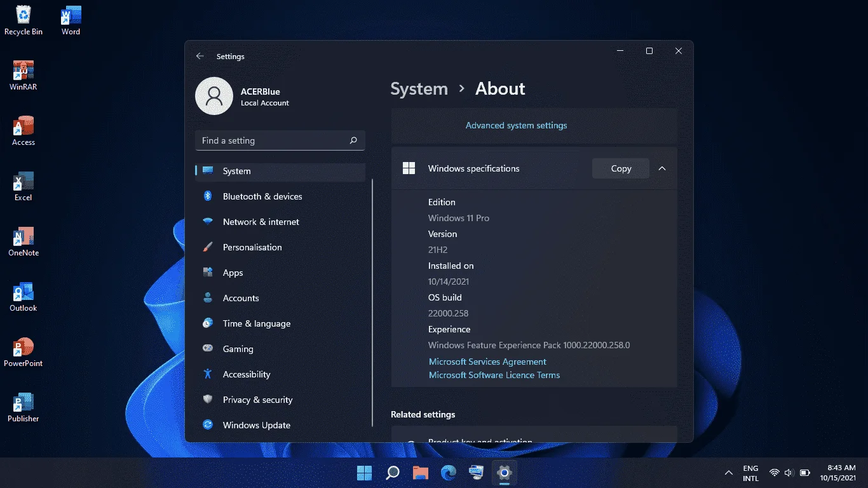Select the Word desktop shortcut
Image resolution: width=868 pixels, height=488 pixels.
point(71,20)
